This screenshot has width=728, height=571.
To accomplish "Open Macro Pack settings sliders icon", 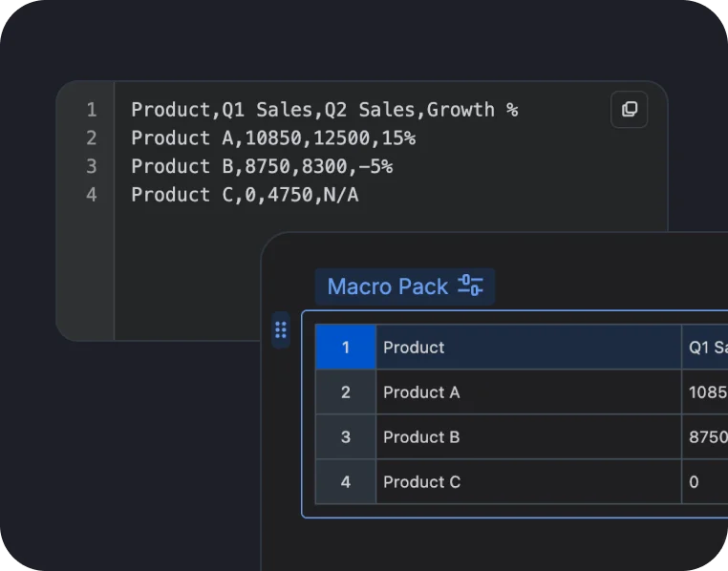I will click(470, 285).
